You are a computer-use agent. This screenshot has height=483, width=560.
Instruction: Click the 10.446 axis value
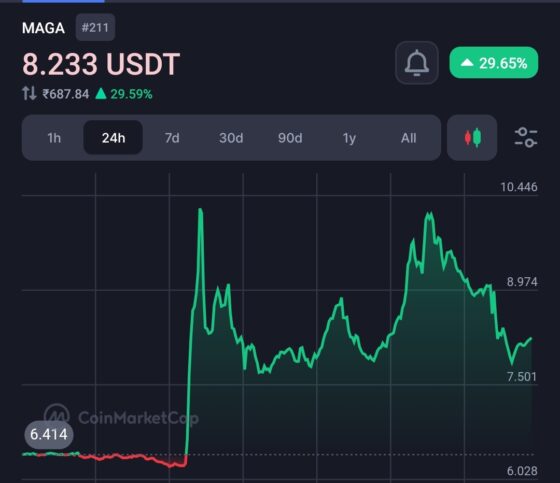519,187
